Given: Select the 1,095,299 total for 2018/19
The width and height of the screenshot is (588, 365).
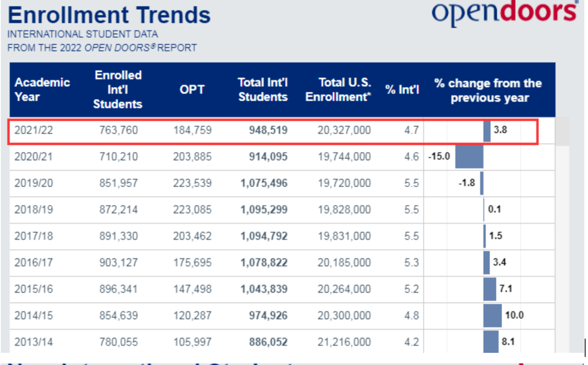Looking at the screenshot, I should (264, 210).
